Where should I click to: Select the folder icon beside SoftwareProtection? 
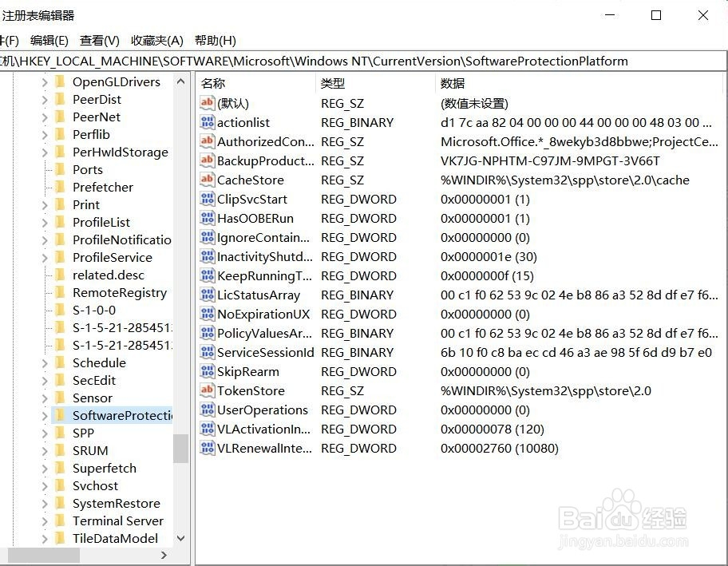click(x=61, y=415)
